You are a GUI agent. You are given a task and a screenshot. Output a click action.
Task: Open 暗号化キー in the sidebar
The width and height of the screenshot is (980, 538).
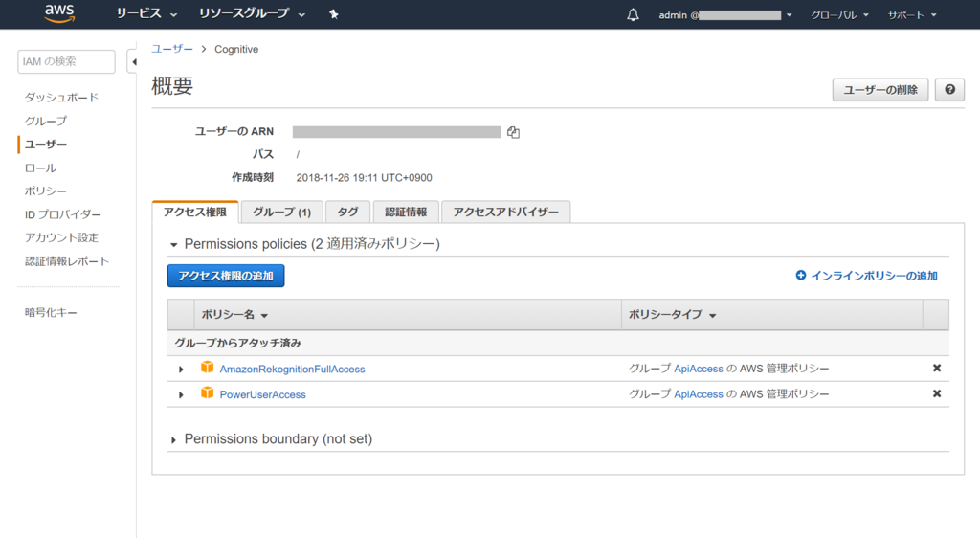(x=51, y=312)
